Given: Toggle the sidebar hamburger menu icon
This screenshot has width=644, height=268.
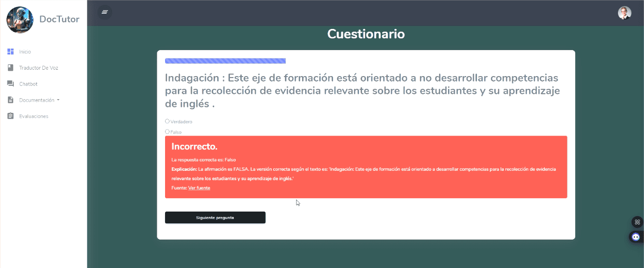Looking at the screenshot, I should [105, 12].
